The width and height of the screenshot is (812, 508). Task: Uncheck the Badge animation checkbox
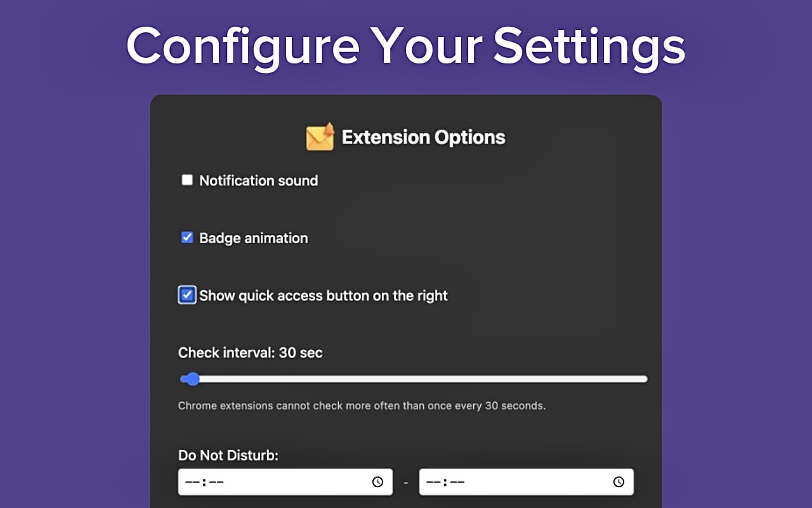pos(187,237)
